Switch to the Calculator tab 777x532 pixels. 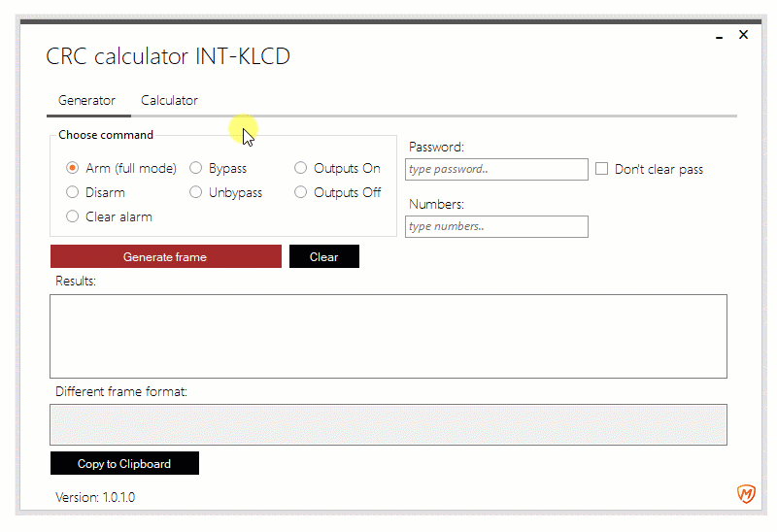point(169,101)
